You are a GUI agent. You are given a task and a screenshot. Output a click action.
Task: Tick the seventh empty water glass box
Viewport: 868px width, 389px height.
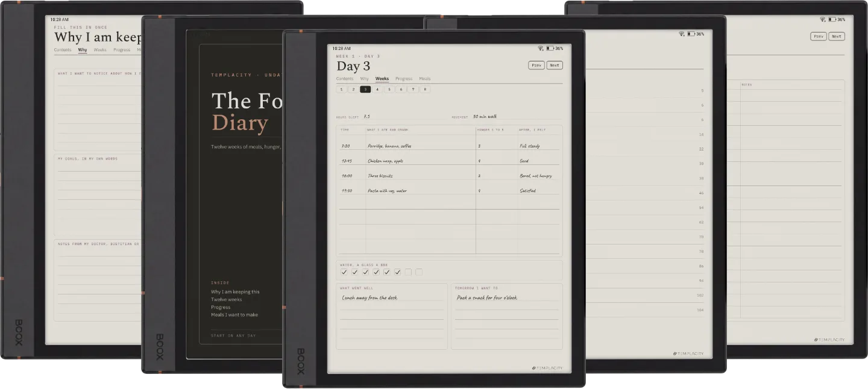(x=408, y=272)
